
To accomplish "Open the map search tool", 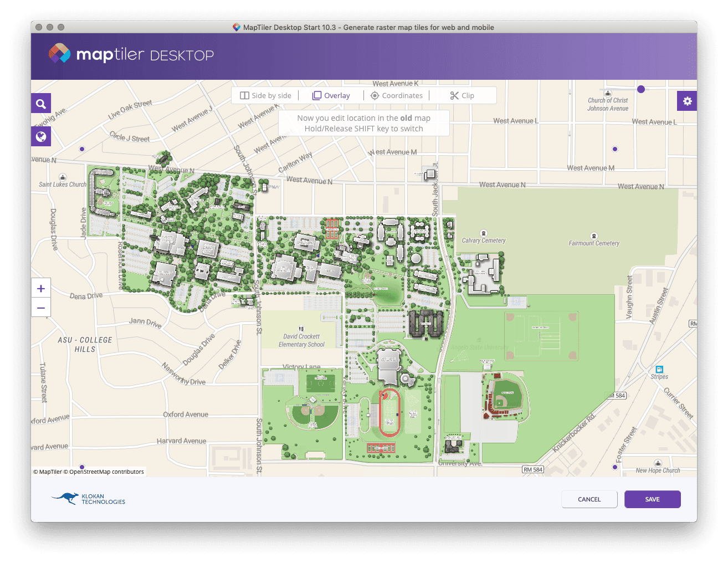I will click(41, 103).
